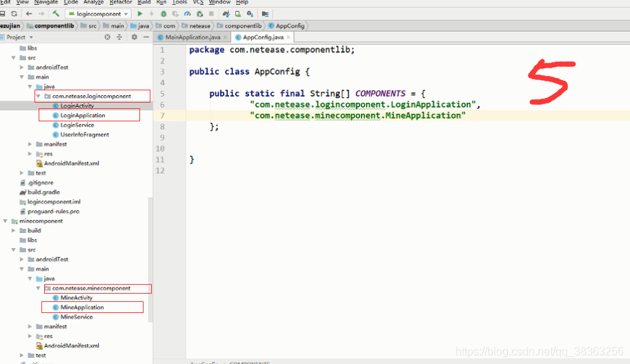
Task: Open the Build menu
Action: pos(144,2)
